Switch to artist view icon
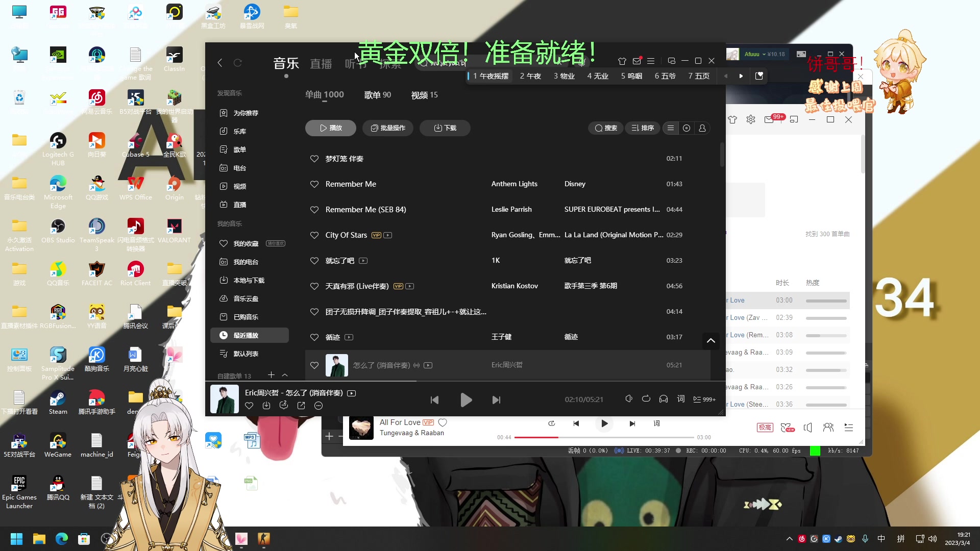Screen dimensions: 980x551 point(702,128)
